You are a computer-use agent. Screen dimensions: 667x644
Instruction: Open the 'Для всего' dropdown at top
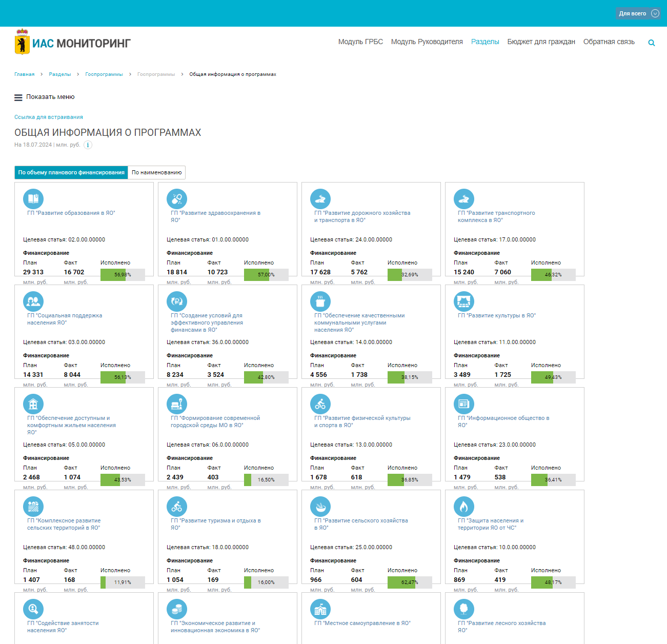click(638, 13)
